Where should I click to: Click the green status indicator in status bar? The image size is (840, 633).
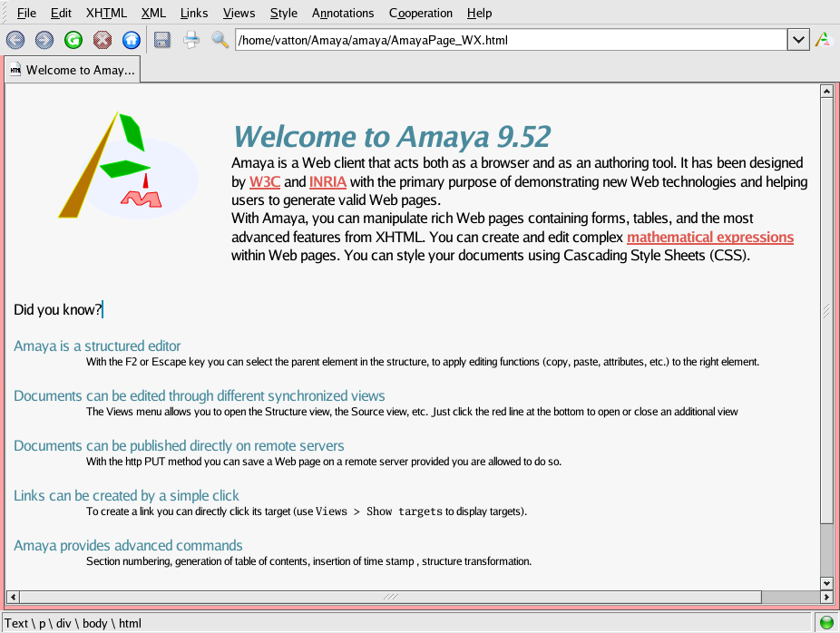coord(826,622)
